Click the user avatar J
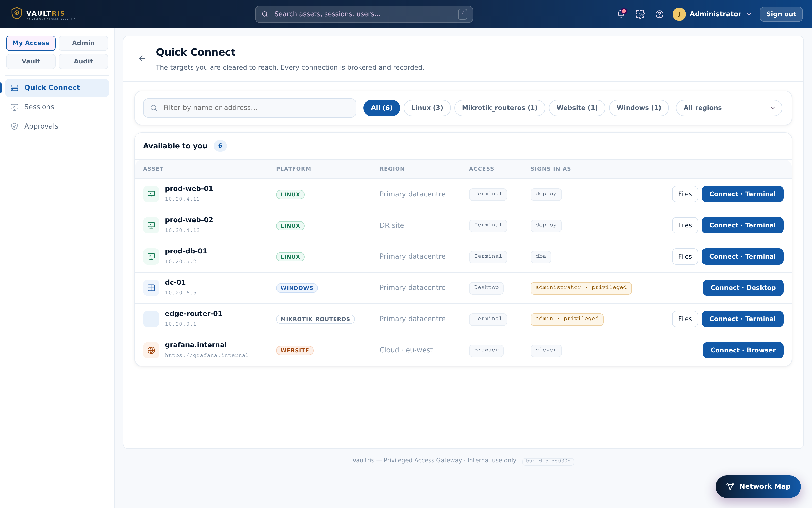 tap(679, 14)
